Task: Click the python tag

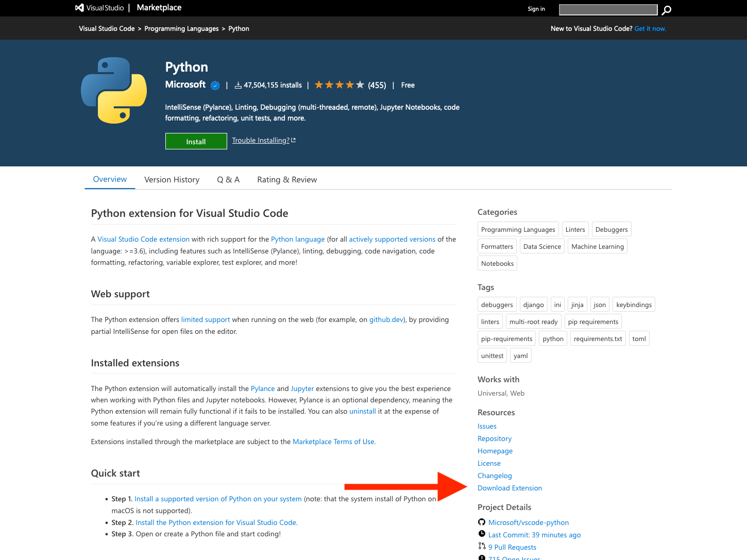Action: [x=553, y=338]
